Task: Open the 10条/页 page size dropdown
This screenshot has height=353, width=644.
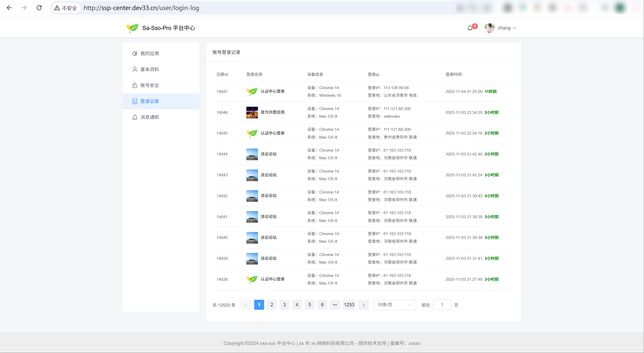Action: [x=394, y=305]
